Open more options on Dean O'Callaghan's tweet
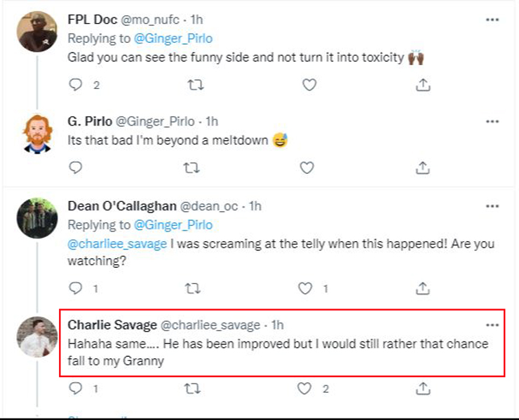 pos(492,206)
